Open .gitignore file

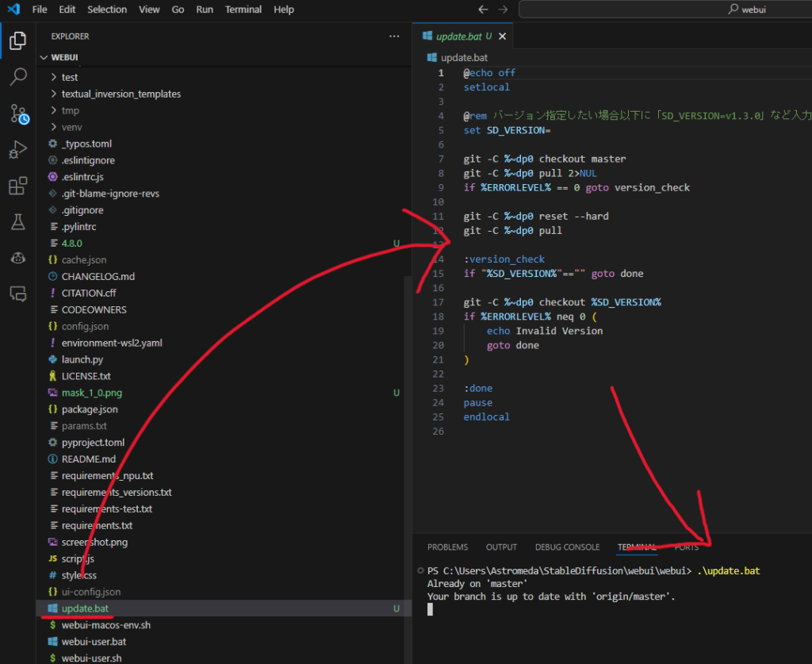pos(224,209)
